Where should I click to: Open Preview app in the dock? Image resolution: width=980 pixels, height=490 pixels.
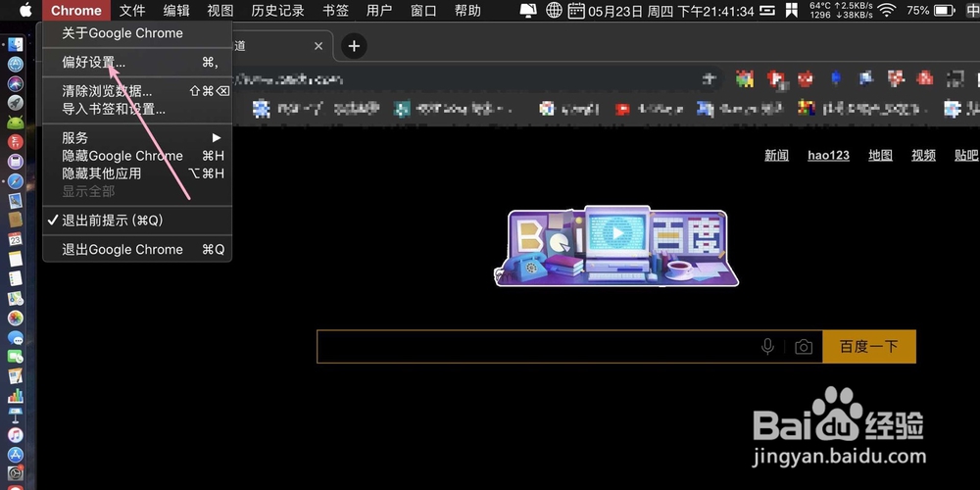[15, 201]
